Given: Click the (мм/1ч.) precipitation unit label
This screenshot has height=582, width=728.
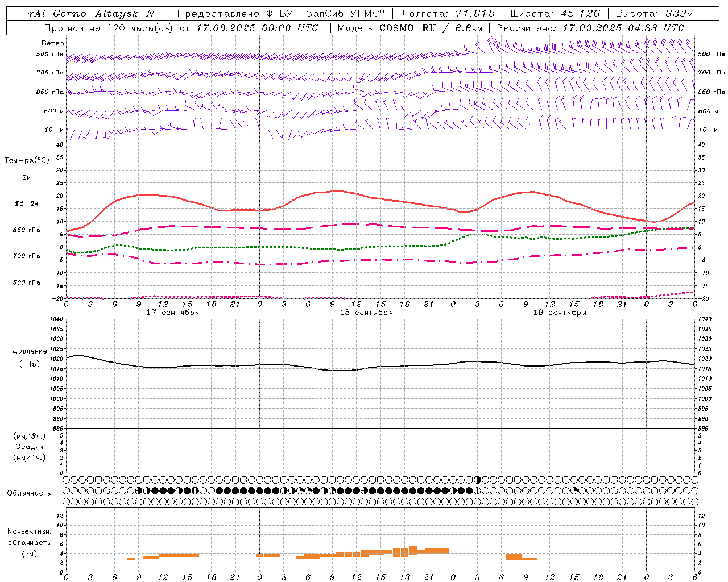Looking at the screenshot, I should (x=30, y=458).
